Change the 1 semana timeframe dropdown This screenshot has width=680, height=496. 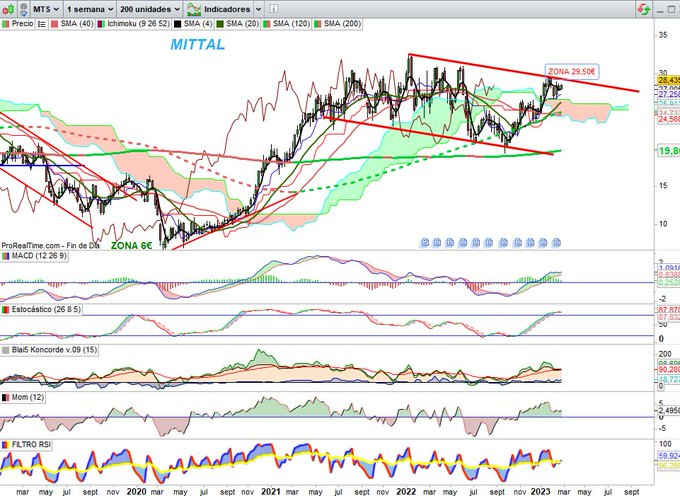tap(90, 9)
